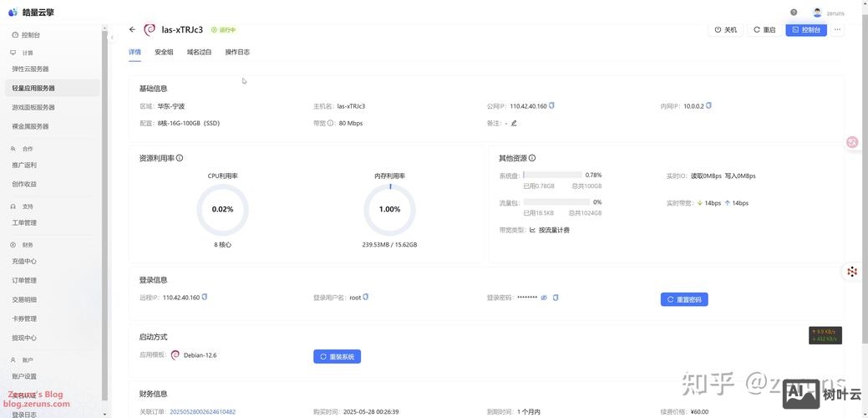Click the 重装系统 button
Image resolution: width=868 pixels, height=418 pixels.
coord(338,356)
